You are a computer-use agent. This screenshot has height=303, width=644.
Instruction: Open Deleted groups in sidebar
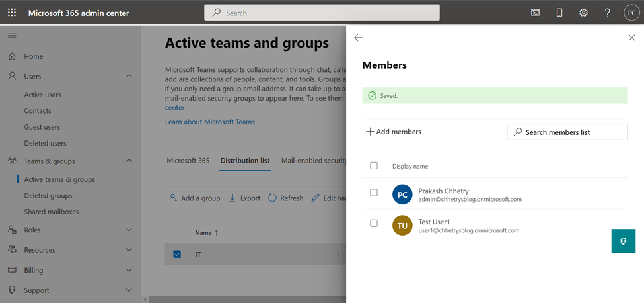click(48, 196)
